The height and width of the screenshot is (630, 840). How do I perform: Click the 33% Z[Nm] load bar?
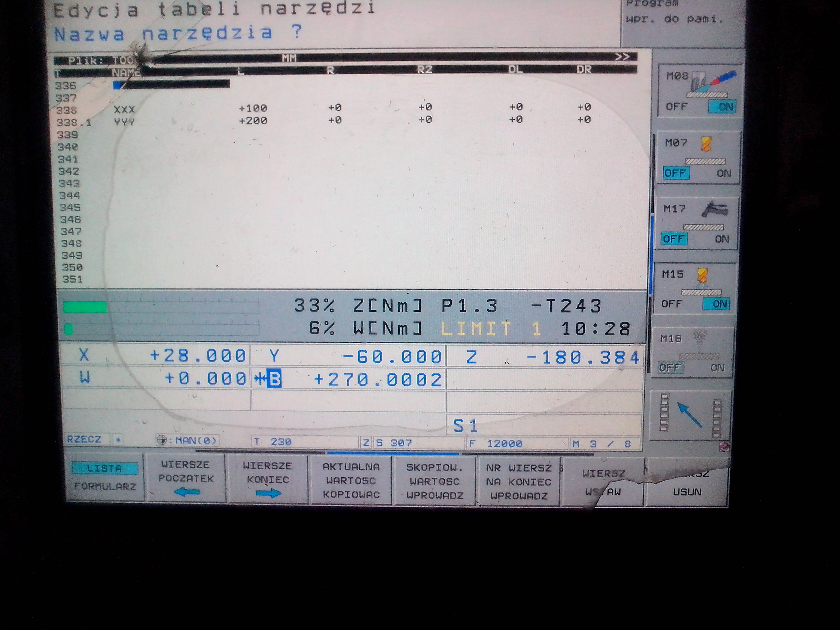pyautogui.click(x=161, y=306)
